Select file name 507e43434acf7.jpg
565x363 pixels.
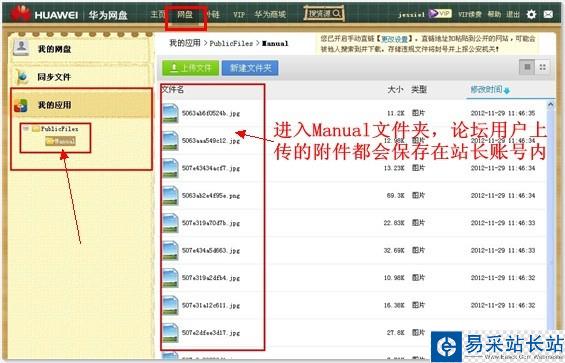click(211, 168)
